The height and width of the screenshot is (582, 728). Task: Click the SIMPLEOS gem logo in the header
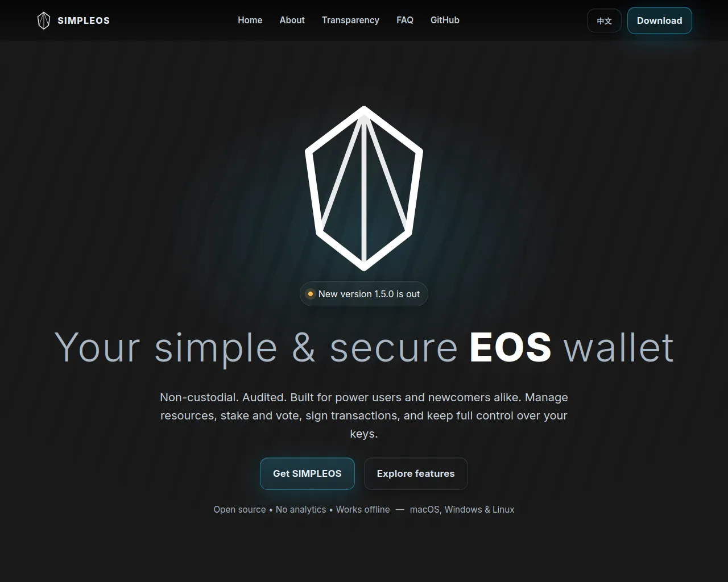[44, 20]
